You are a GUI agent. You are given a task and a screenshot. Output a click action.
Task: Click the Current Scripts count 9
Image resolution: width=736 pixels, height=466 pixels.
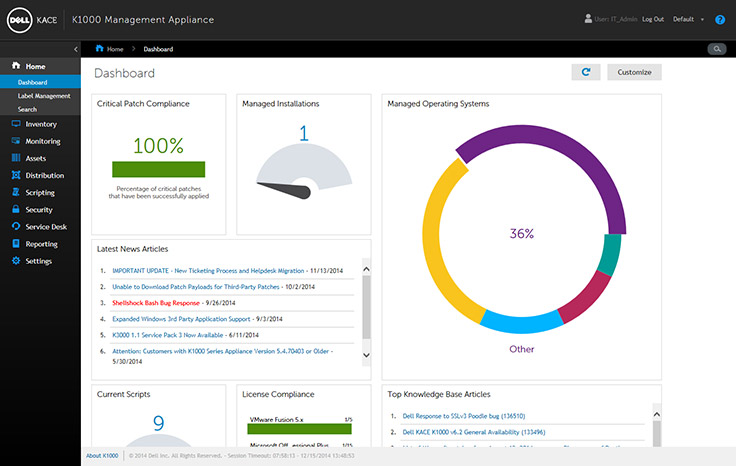tap(159, 423)
